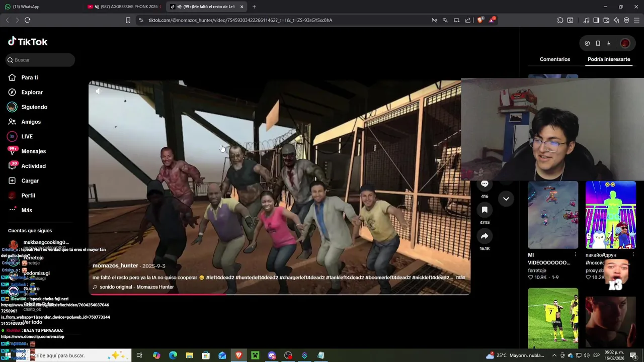Open comments bubble icon showing 416
Screen dimensions: 644x362
click(485, 184)
